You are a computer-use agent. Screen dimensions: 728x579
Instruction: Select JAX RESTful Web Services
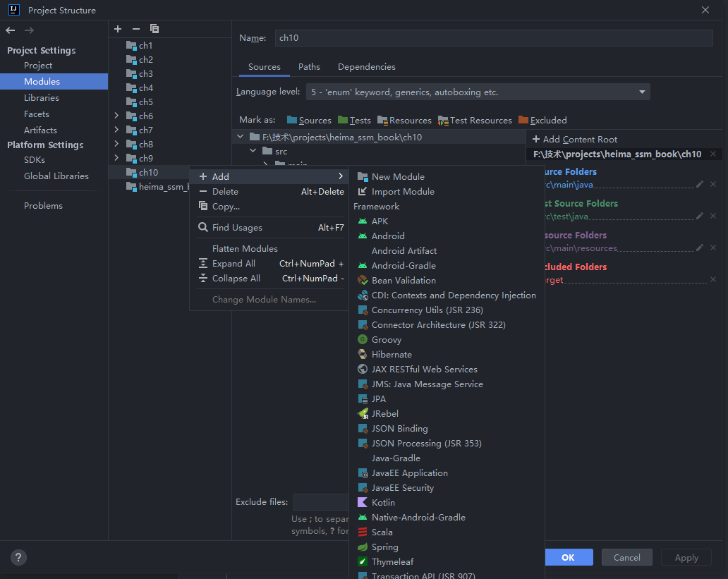[447, 369]
